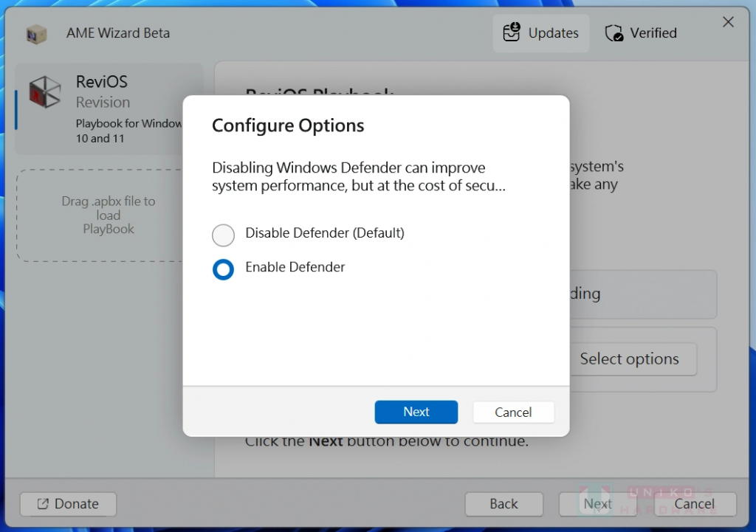Click the Configure Options dialog heading
This screenshot has width=756, height=532.
click(288, 125)
